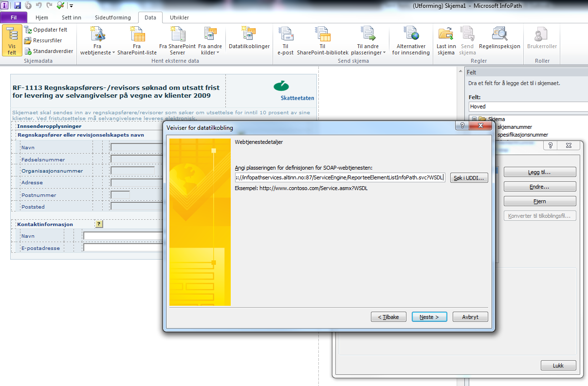Image resolution: width=588 pixels, height=386 pixels.
Task: Open the quick access toolbar customize dropdown
Action: (71, 6)
